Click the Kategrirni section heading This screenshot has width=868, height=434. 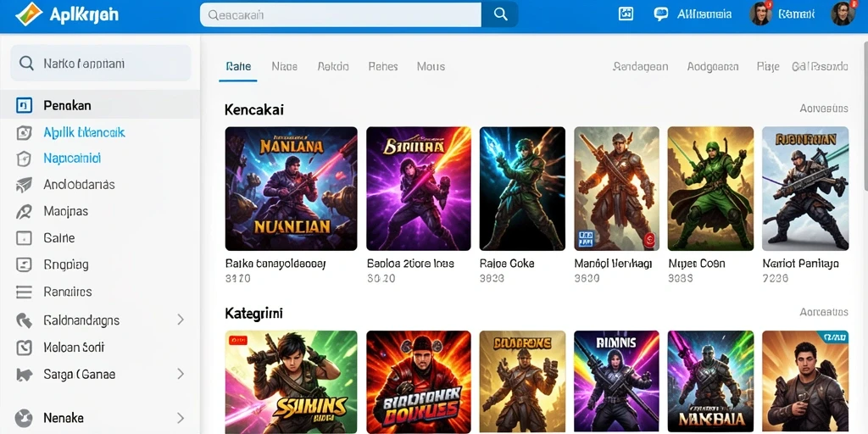[253, 314]
